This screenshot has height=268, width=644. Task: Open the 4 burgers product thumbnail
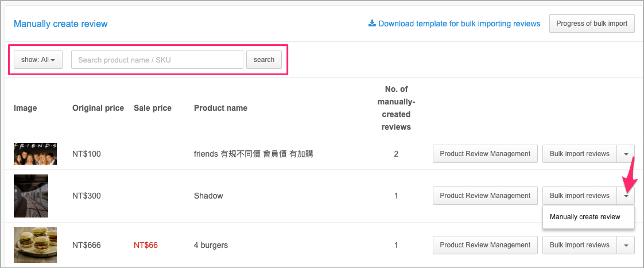point(36,245)
